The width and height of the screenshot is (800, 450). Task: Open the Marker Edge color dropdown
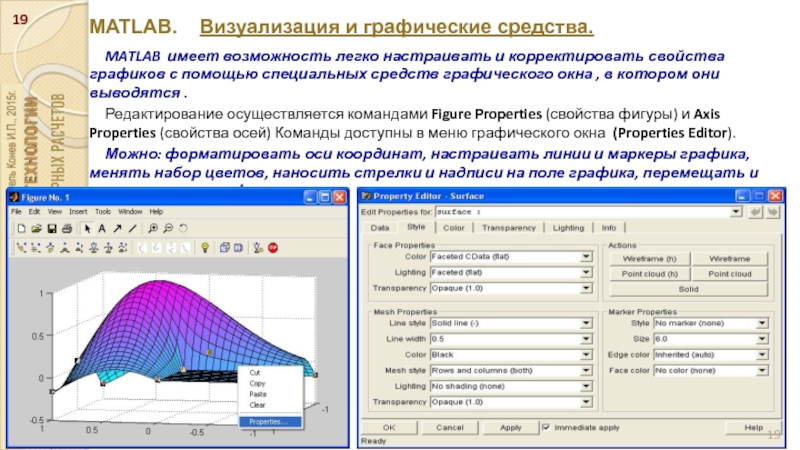764,355
